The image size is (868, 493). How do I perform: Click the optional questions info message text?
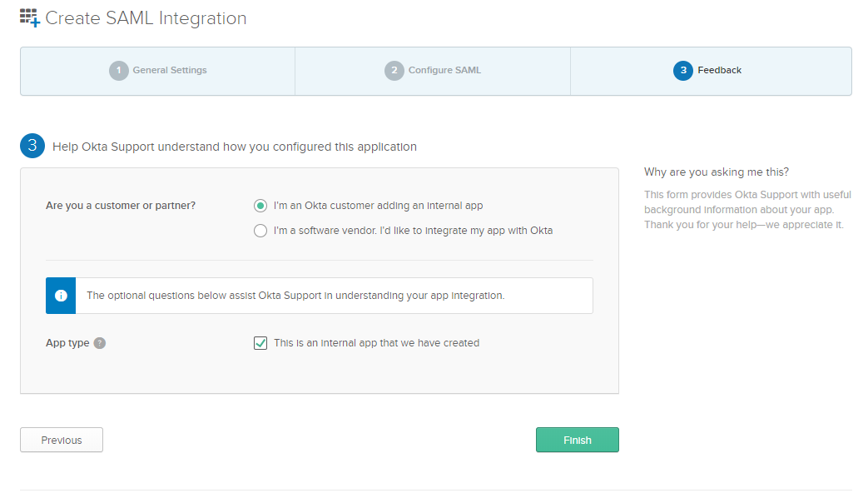295,296
